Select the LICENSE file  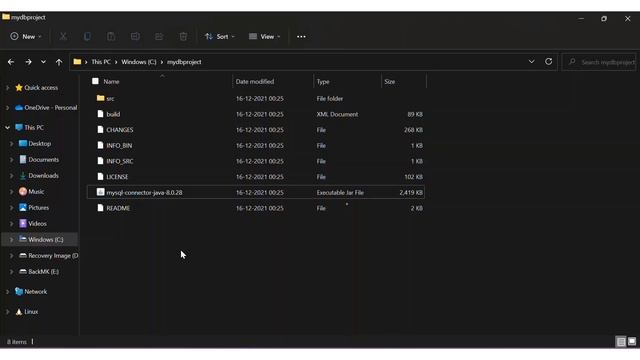[117, 177]
